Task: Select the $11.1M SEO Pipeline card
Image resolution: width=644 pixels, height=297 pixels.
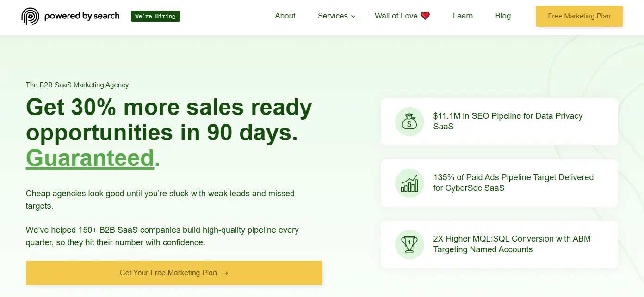Action: point(499,121)
